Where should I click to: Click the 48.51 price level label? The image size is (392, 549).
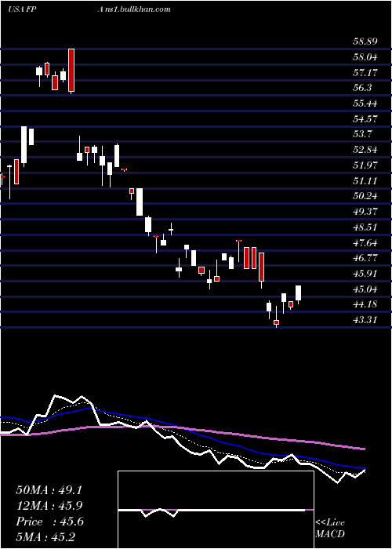365,227
